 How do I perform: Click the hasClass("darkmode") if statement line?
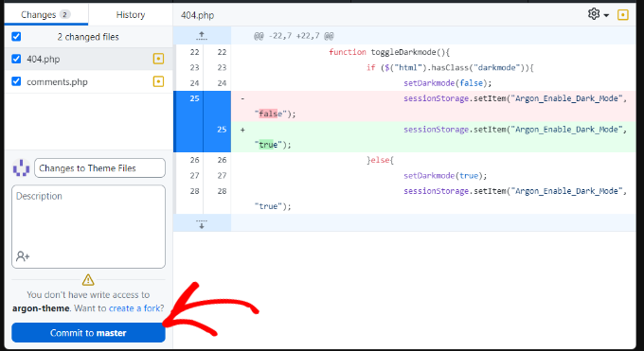pyautogui.click(x=450, y=67)
